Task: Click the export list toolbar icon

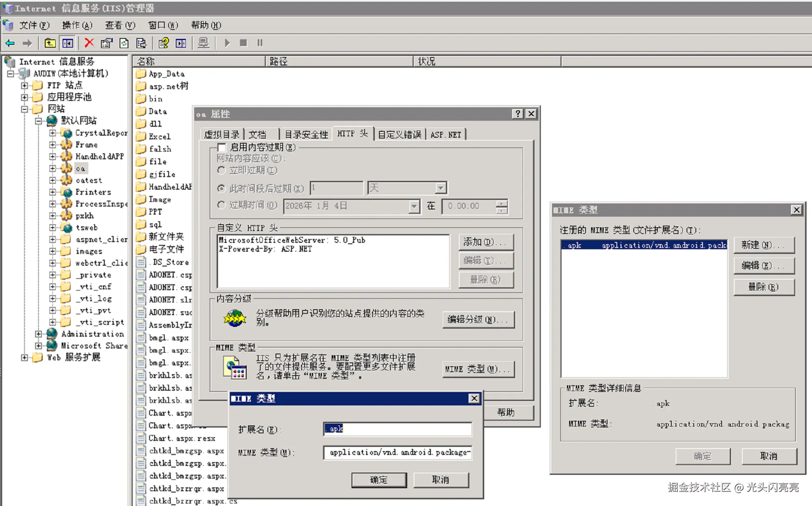Action: point(141,43)
